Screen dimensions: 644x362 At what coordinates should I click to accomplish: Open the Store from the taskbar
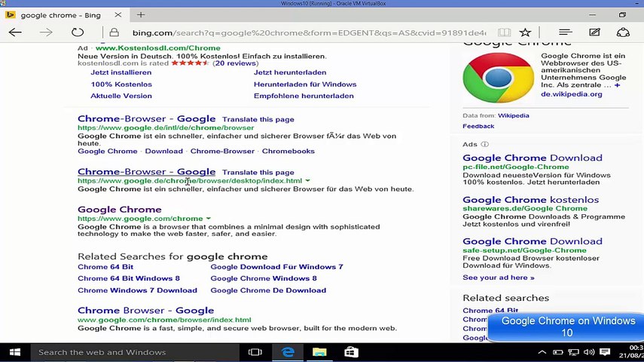(351, 352)
